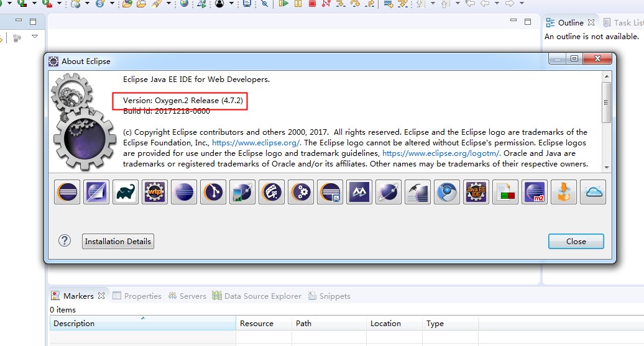644x346 pixels.
Task: Click the first Eclipse platform plugin icon
Action: click(67, 192)
